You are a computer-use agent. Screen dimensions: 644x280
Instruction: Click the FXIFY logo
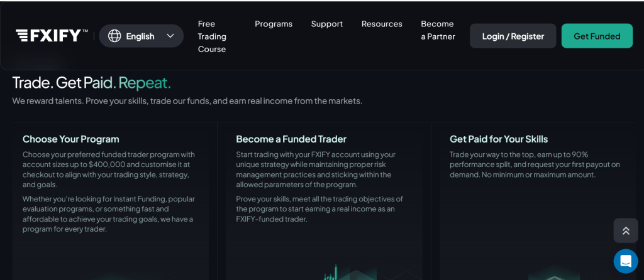(x=52, y=36)
